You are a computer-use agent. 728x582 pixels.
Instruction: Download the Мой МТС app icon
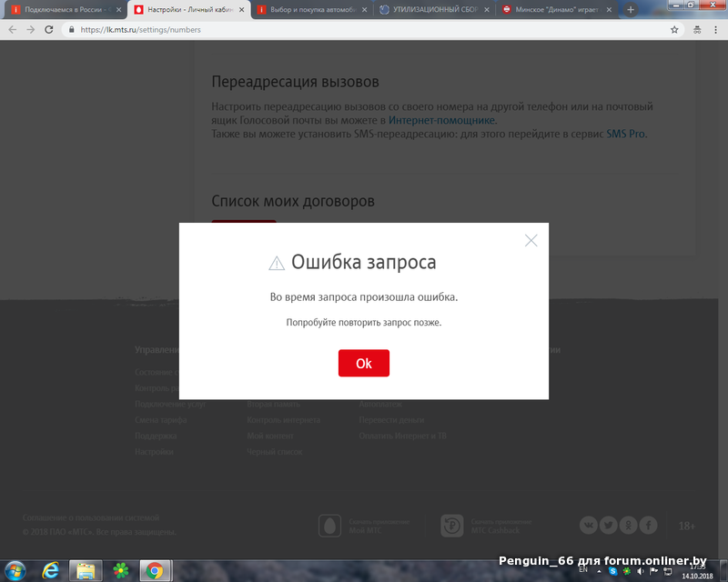pyautogui.click(x=329, y=526)
